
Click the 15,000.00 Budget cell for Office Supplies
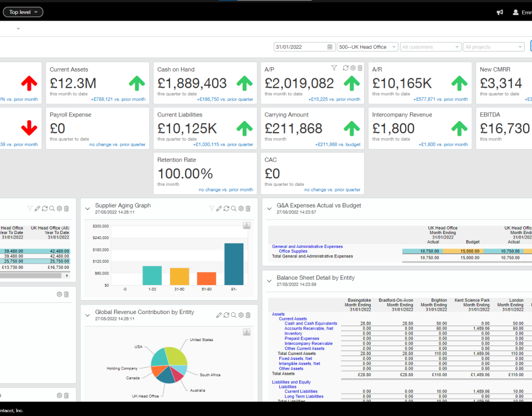click(x=470, y=251)
